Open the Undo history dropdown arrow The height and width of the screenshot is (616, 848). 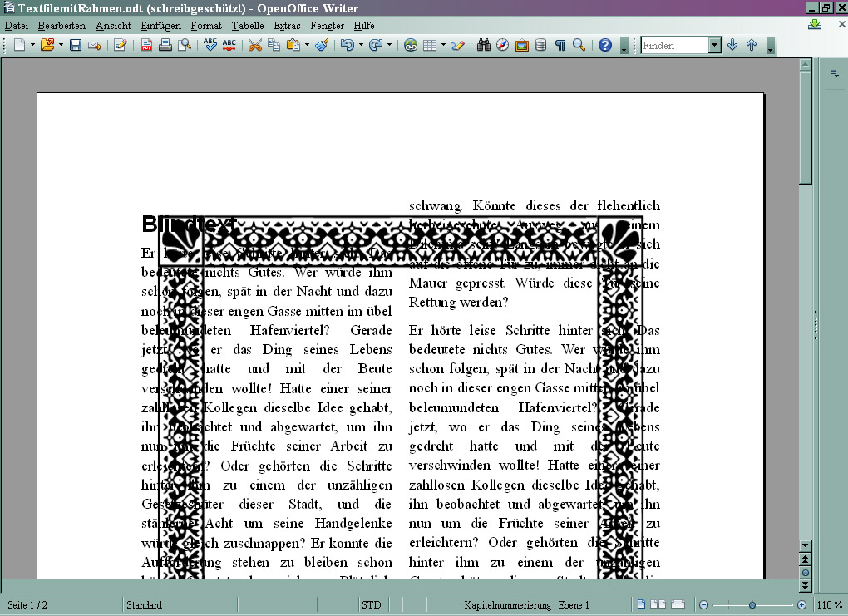click(x=360, y=46)
